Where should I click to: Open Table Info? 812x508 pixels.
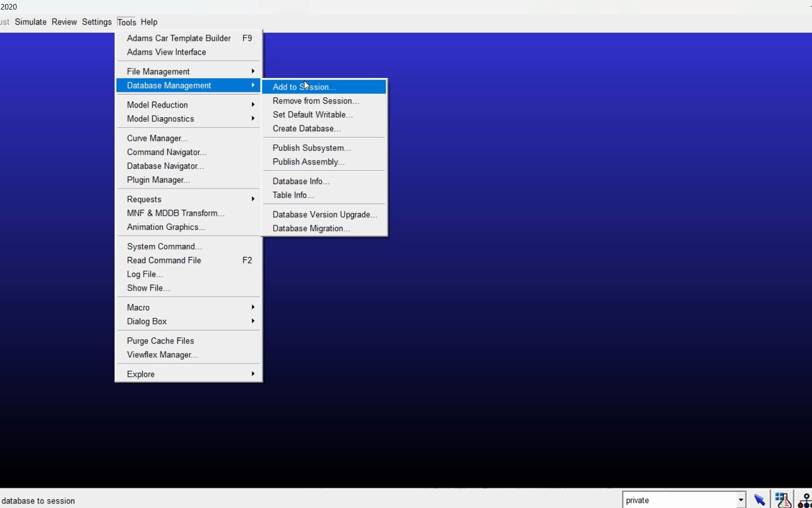point(324,195)
